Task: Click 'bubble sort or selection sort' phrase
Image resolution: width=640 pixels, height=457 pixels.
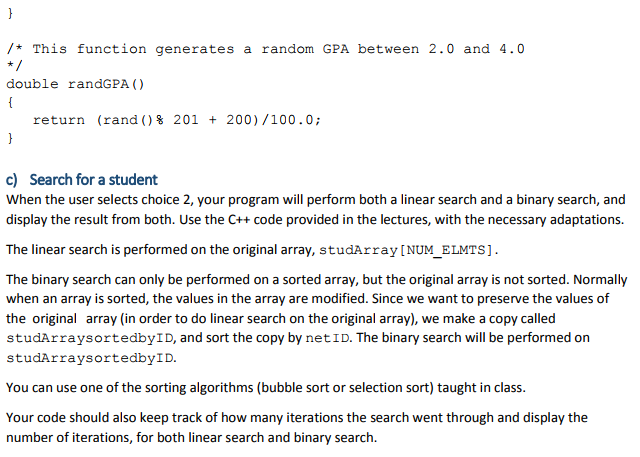Action: coord(345,387)
